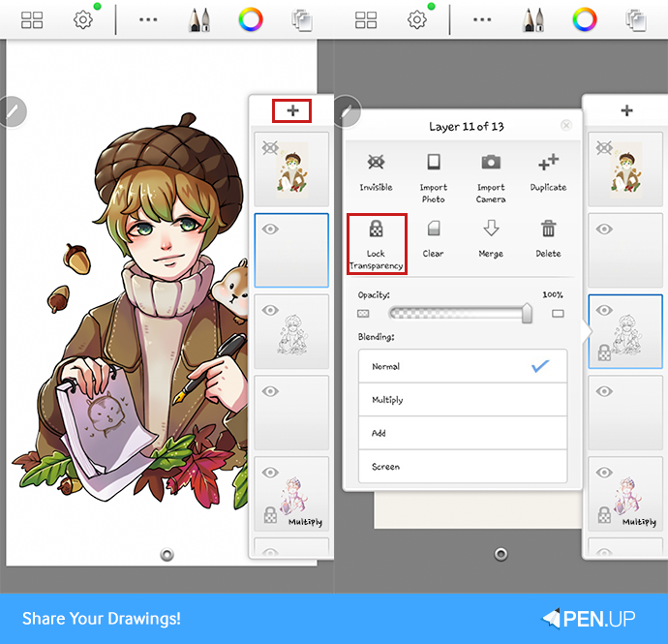Open gallery grid in left screenshot
Image resolution: width=668 pixels, height=644 pixels.
tap(32, 20)
